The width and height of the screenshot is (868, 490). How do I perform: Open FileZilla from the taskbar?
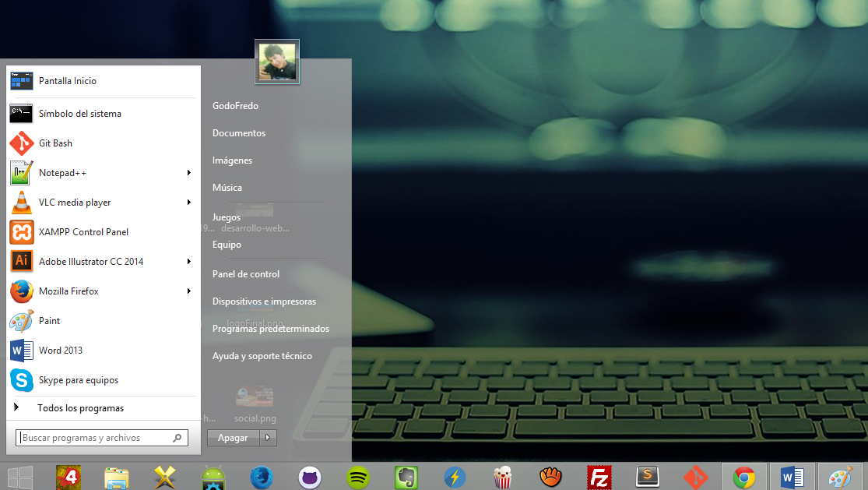(x=599, y=476)
